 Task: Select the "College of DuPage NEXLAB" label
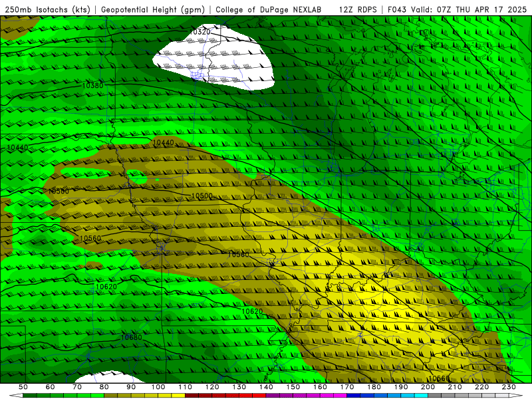pyautogui.click(x=268, y=10)
